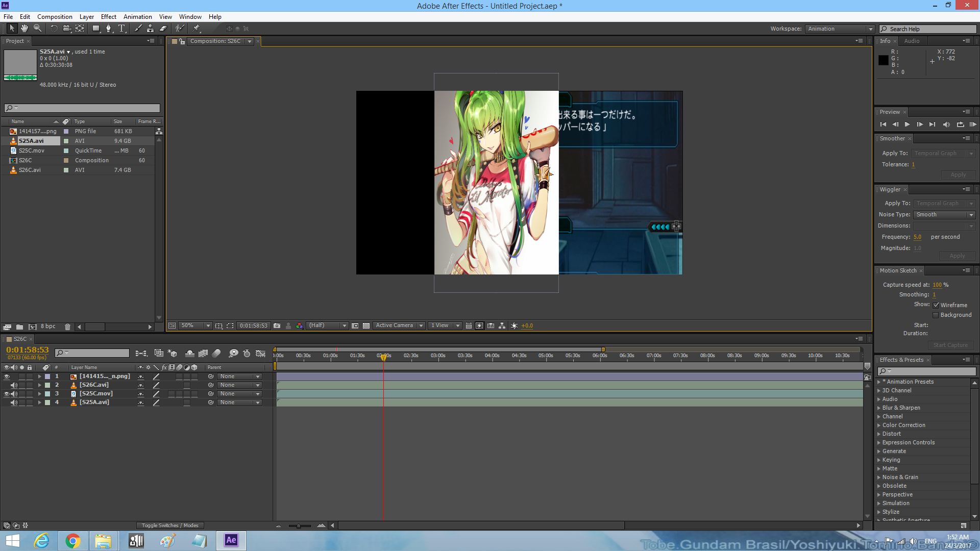
Task: Open the Animation menu
Action: [138, 17]
